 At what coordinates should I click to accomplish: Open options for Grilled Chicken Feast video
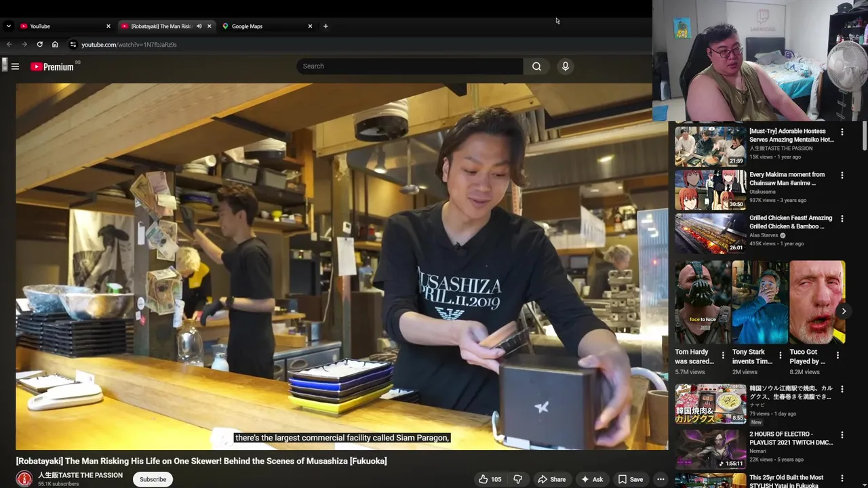842,219
